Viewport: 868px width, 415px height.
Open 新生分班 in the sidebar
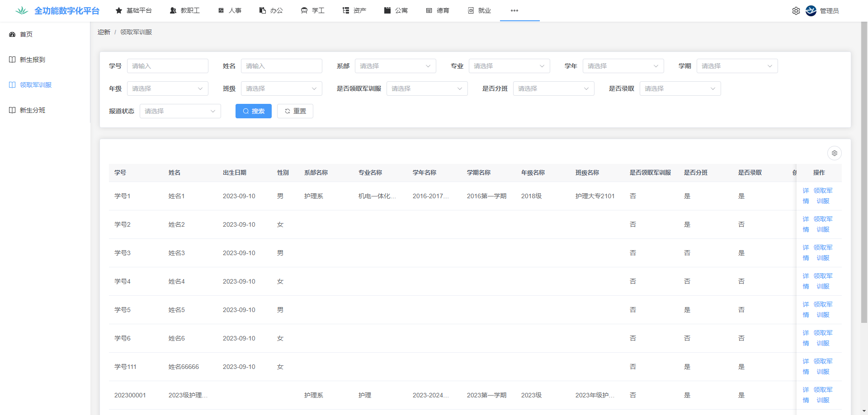33,110
